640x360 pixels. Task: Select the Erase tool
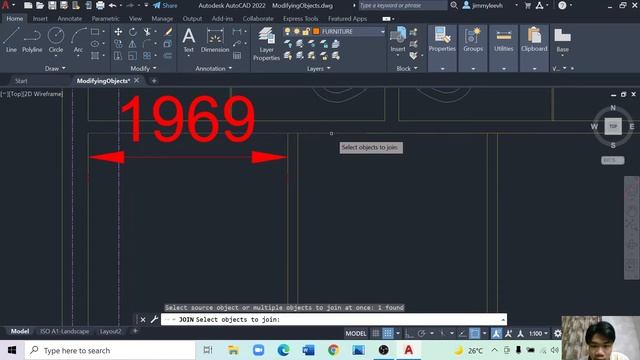coord(168,31)
